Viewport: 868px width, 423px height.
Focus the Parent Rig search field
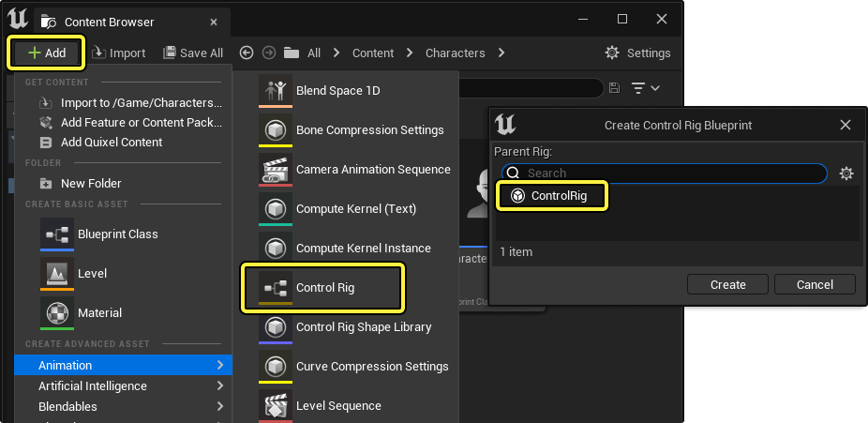(x=665, y=174)
